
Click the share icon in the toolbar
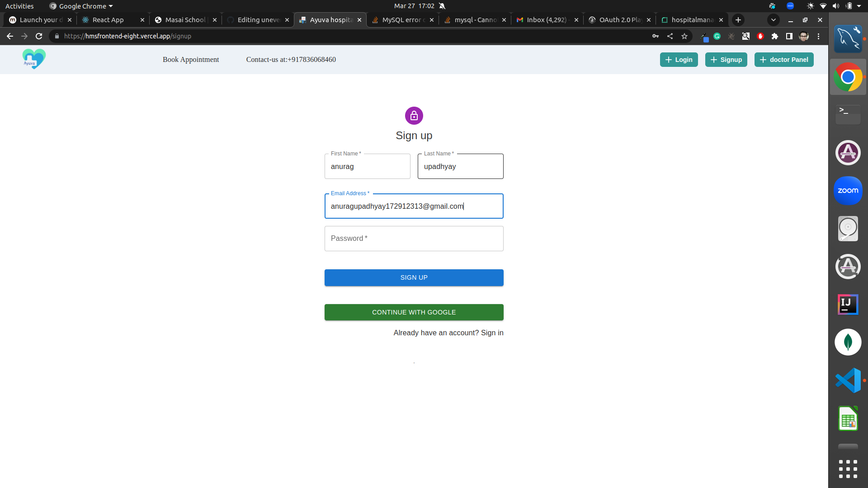(670, 36)
